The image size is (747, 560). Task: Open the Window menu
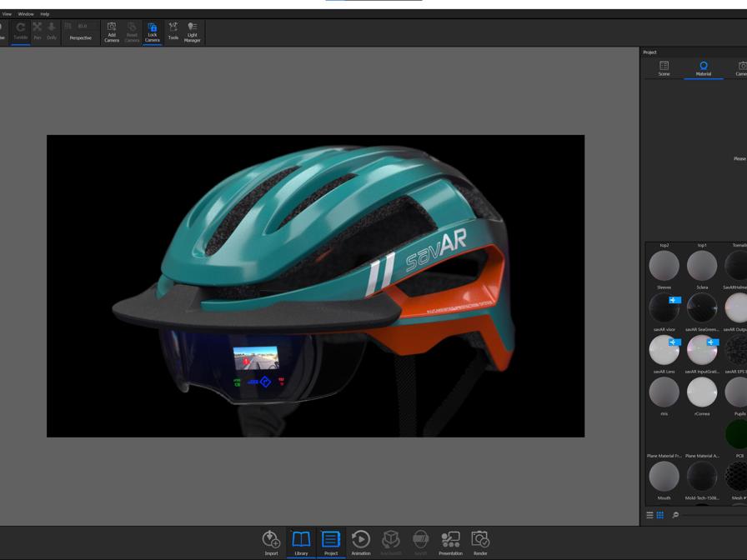coord(24,13)
